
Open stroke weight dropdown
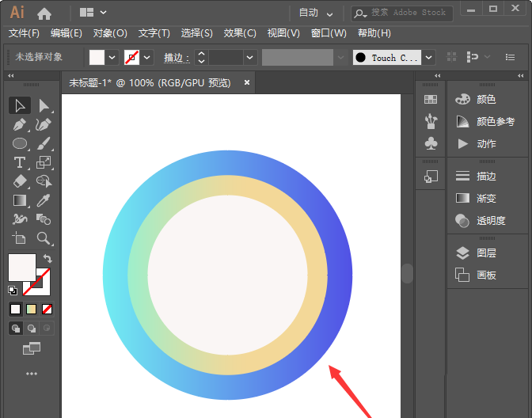250,57
